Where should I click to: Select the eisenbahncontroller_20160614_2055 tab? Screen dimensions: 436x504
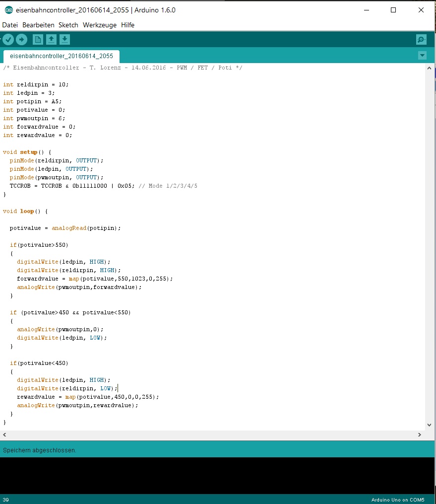(x=62, y=56)
